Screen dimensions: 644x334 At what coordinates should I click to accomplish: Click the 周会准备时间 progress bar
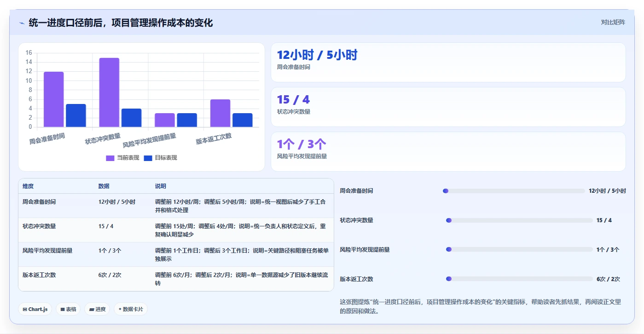(514, 191)
